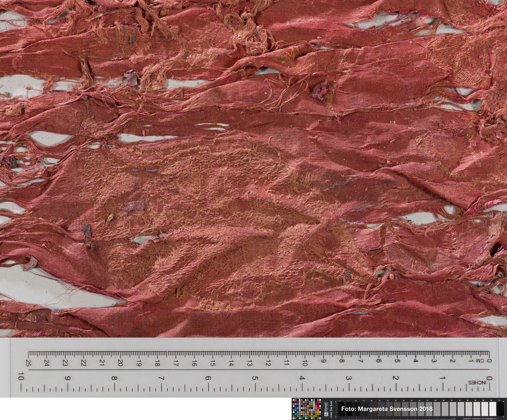507x420 pixels.
Task: Click the imagingetc.com cooperation text
Action: [x=480, y=418]
